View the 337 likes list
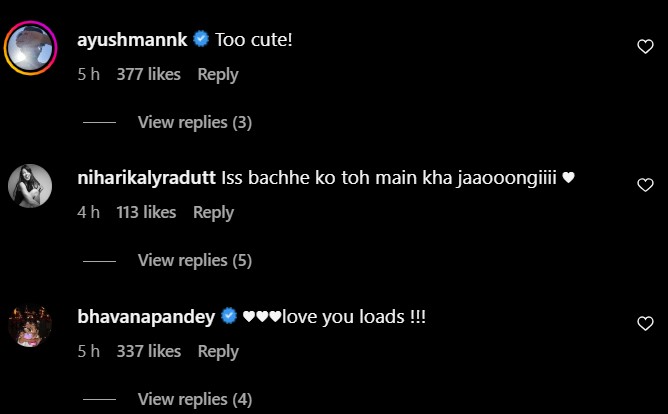Image resolution: width=668 pixels, height=414 pixels. click(x=149, y=351)
